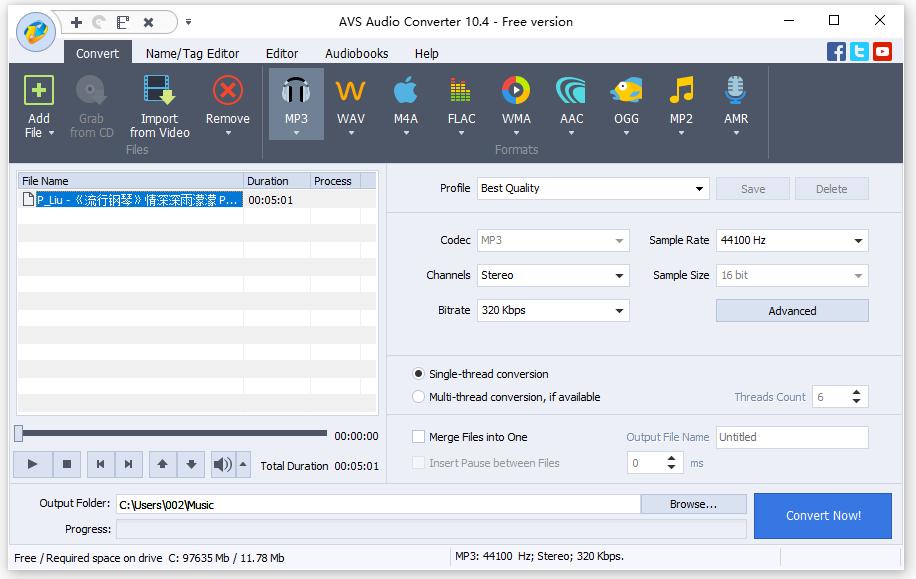This screenshot has height=579, width=916.
Task: Choose the FLAC format icon
Action: [x=461, y=92]
